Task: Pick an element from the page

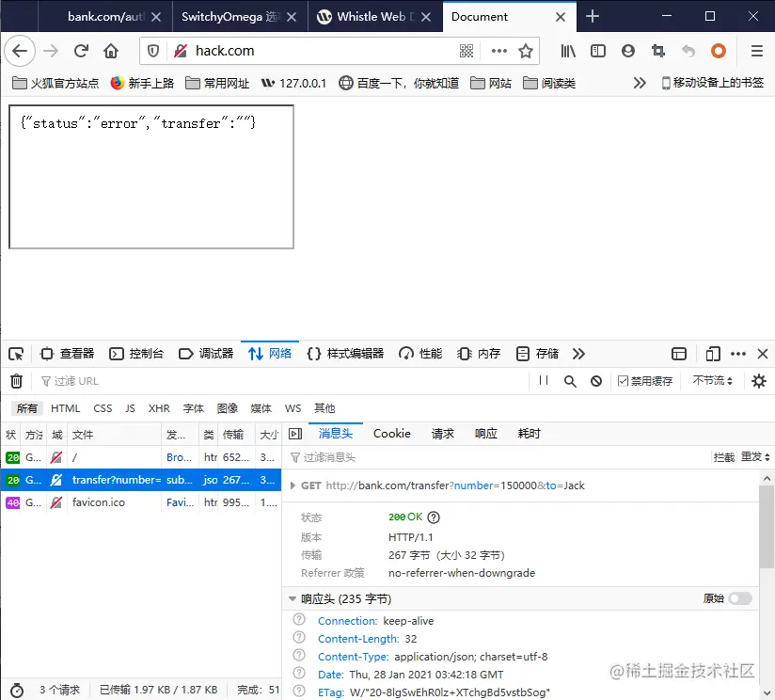Action: point(16,354)
